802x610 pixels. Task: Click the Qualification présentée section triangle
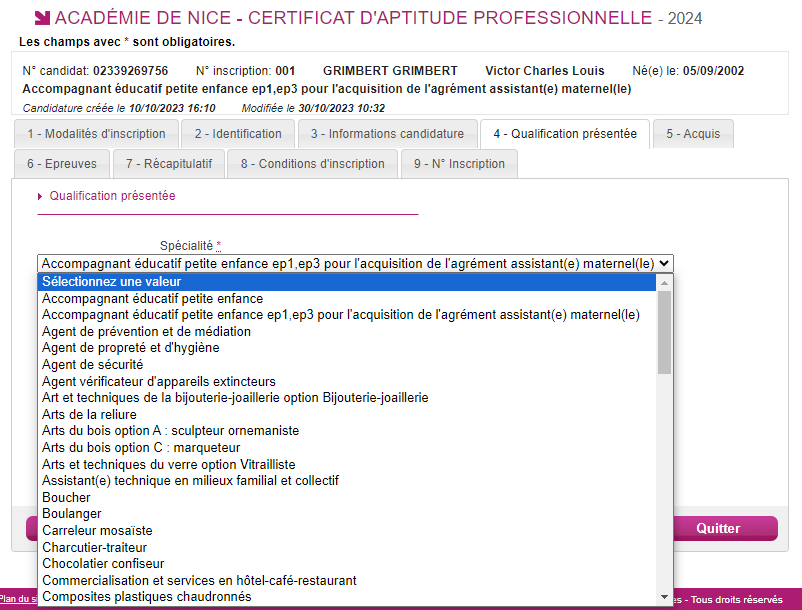pos(40,196)
